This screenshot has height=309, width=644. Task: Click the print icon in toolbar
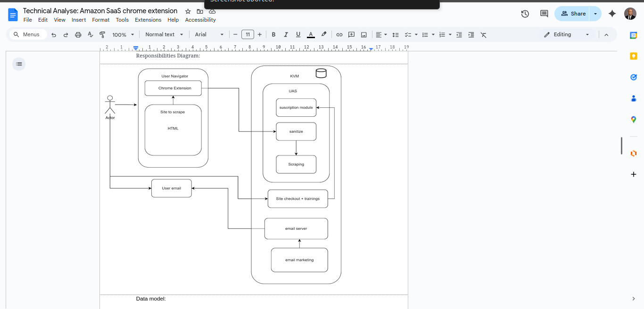[78, 35]
